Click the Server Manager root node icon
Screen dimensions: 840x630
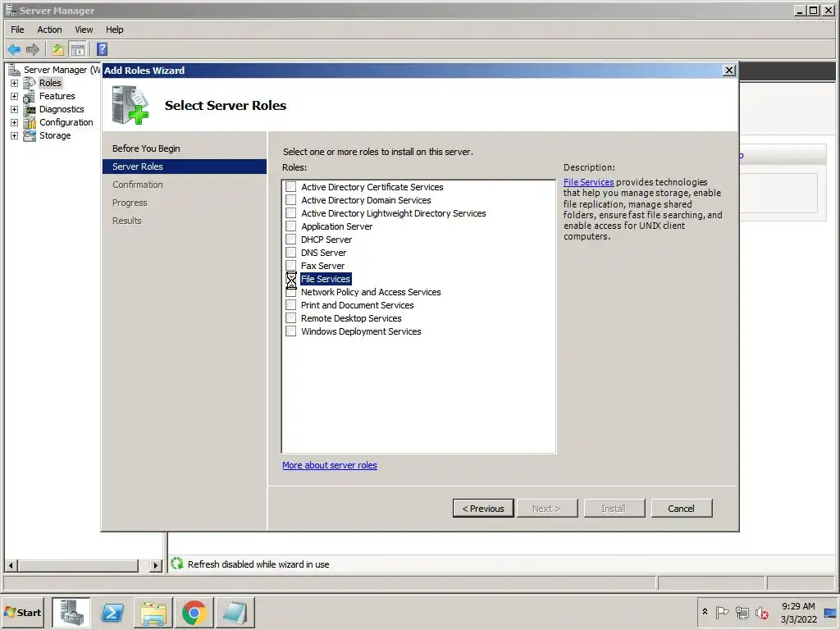(15, 70)
